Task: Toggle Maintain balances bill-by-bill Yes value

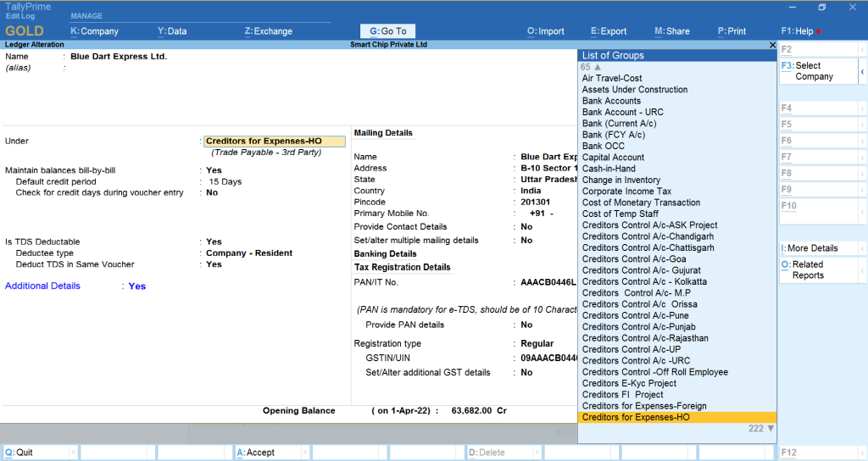Action: coord(214,170)
